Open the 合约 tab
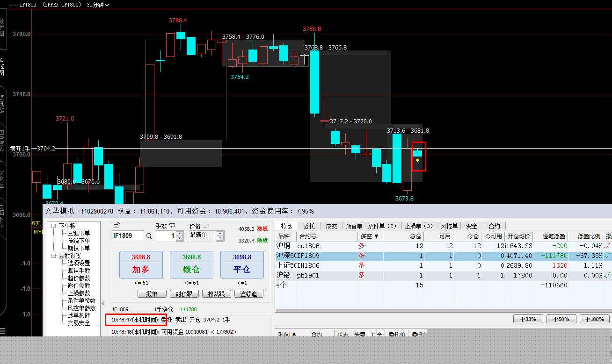The width and height of the screenshot is (612, 364). 494,226
